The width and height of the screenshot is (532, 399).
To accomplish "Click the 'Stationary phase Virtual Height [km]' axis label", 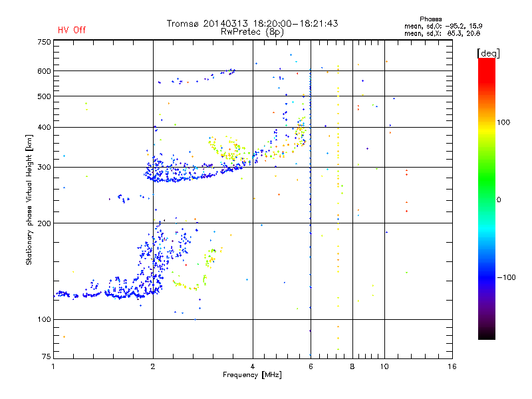I will pyautogui.click(x=29, y=200).
